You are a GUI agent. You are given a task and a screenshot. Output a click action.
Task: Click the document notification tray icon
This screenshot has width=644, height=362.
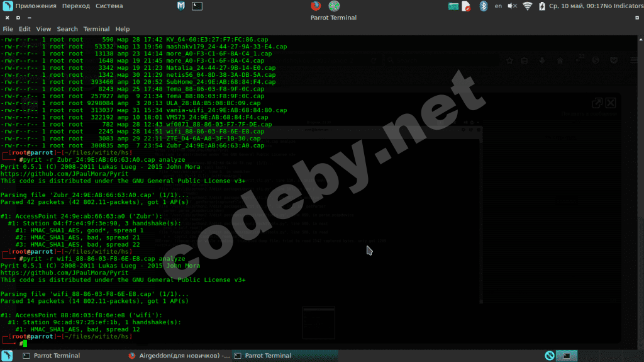click(466, 6)
